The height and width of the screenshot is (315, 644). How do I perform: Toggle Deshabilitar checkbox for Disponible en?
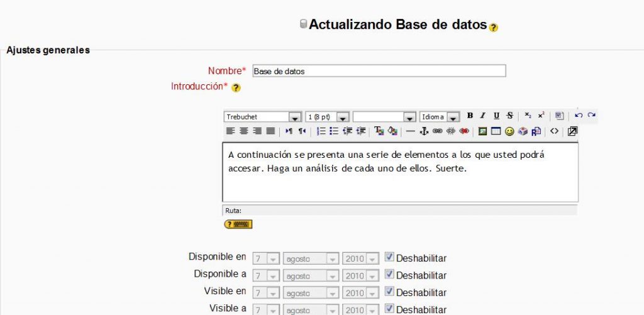(x=389, y=257)
